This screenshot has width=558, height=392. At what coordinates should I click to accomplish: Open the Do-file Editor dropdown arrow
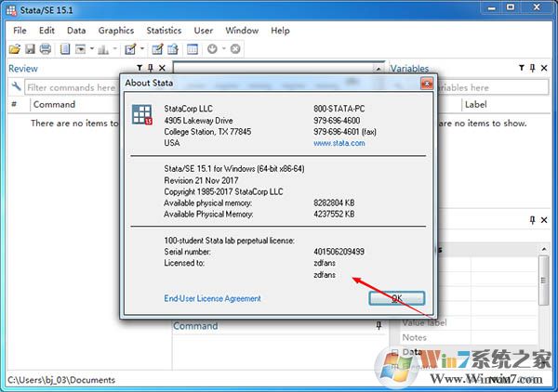pyautogui.click(x=142, y=48)
